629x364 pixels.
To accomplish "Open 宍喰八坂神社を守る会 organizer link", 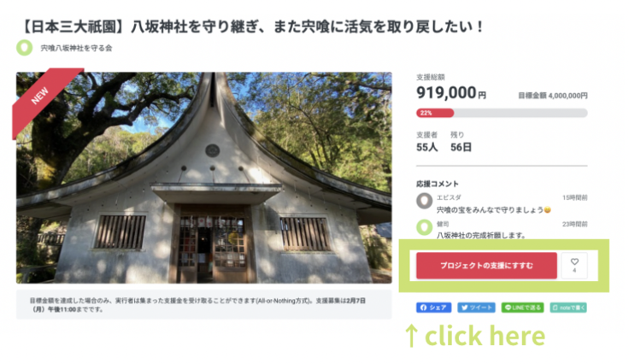I will click(x=76, y=48).
